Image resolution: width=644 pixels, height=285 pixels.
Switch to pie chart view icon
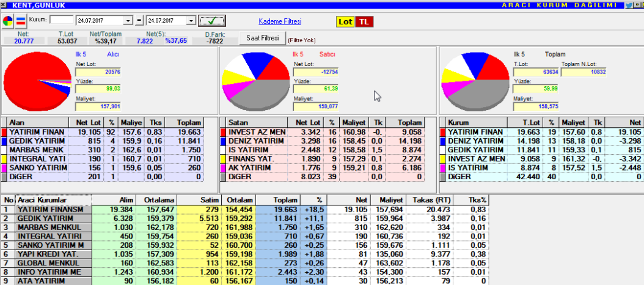point(7,21)
